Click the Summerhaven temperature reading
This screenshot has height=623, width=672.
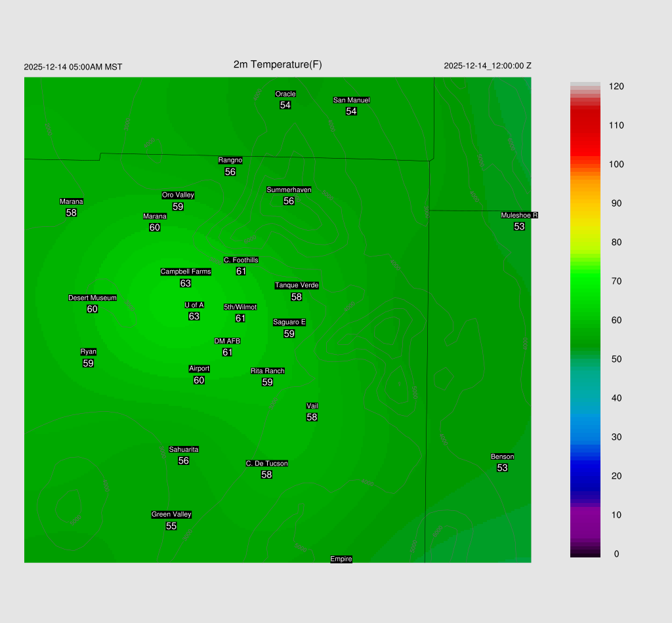[x=289, y=201]
